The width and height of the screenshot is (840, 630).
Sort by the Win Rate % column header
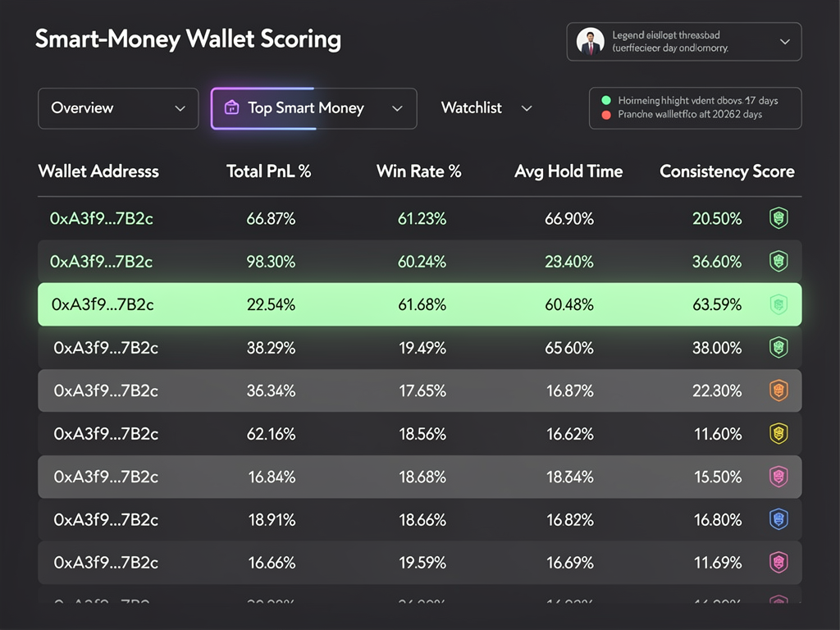tap(419, 171)
